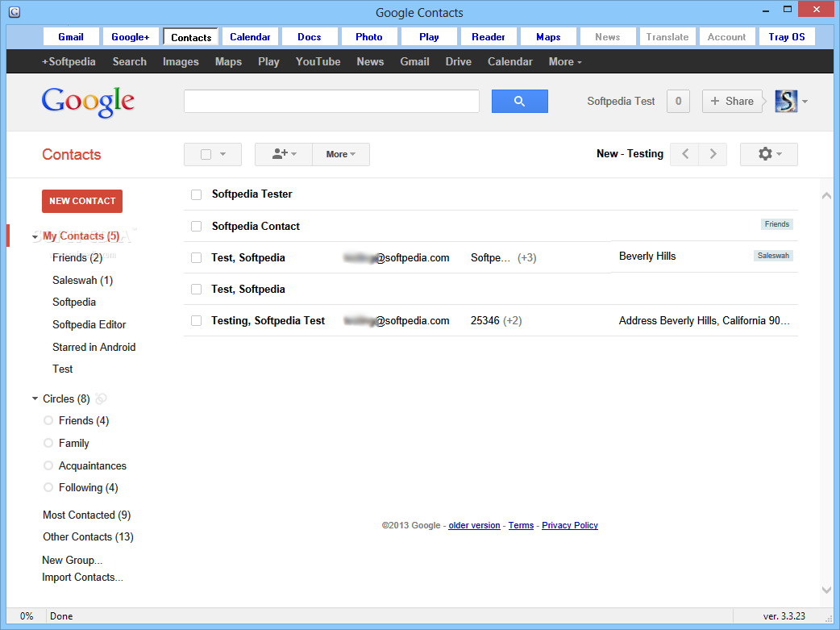The height and width of the screenshot is (630, 840).
Task: Click the app icon in title bar
Action: (x=15, y=12)
